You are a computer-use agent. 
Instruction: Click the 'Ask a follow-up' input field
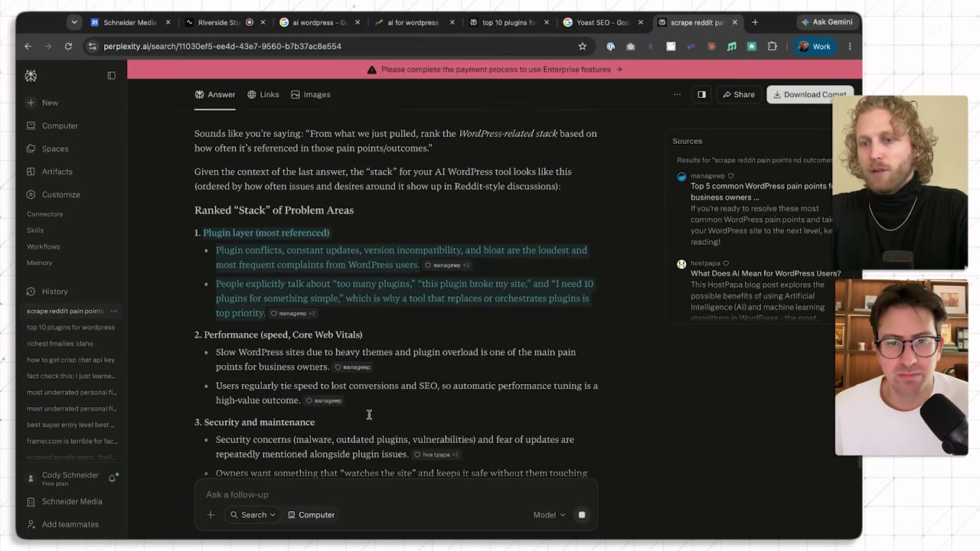click(x=396, y=494)
